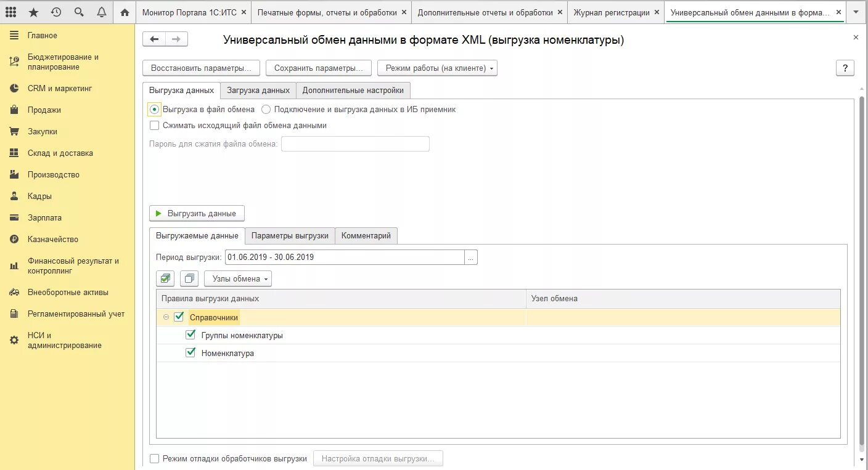This screenshot has height=470, width=868.
Task: Select the Выгрузка данных tab
Action: [x=181, y=90]
